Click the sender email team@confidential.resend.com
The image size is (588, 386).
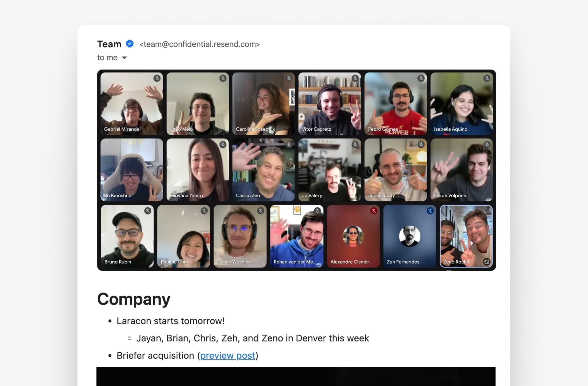(200, 44)
